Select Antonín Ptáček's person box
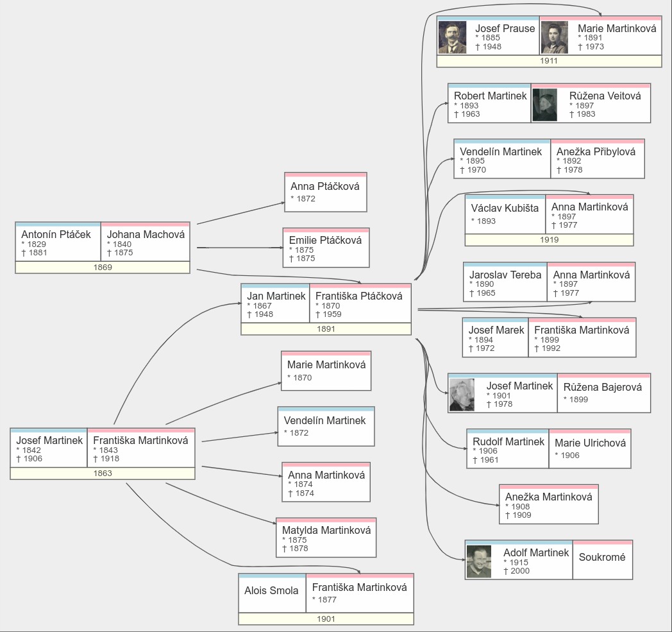The height and width of the screenshot is (632, 672). coord(58,243)
